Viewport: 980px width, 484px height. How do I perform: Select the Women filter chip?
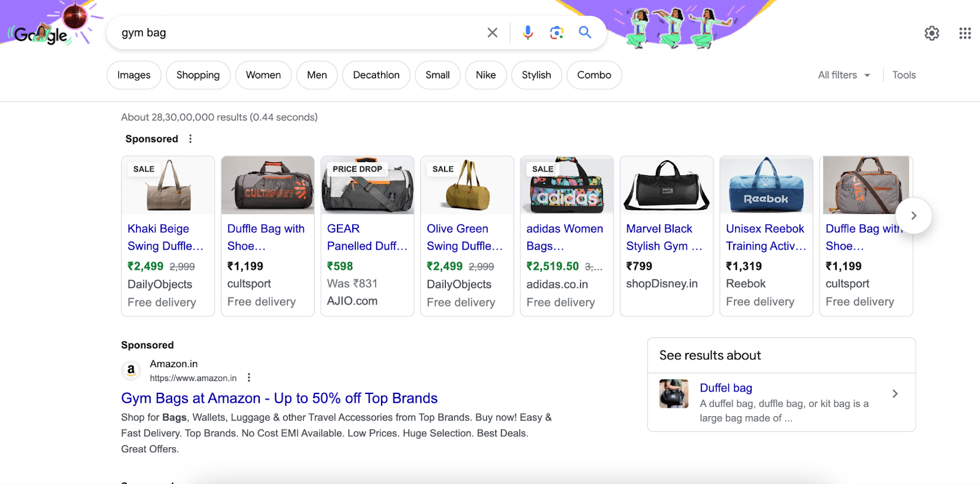[263, 75]
